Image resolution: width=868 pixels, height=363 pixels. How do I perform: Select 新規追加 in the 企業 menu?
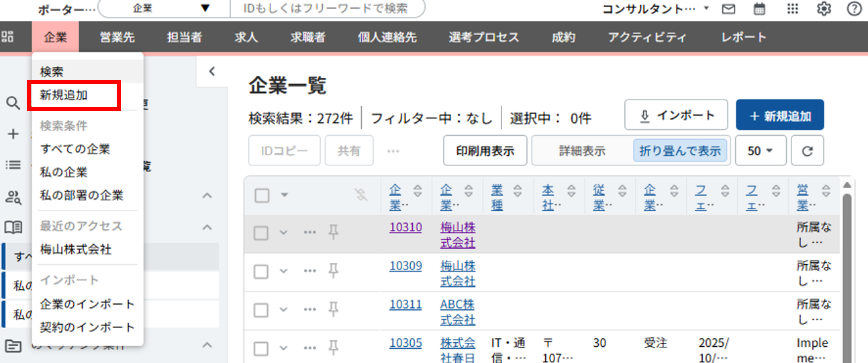[x=64, y=95]
